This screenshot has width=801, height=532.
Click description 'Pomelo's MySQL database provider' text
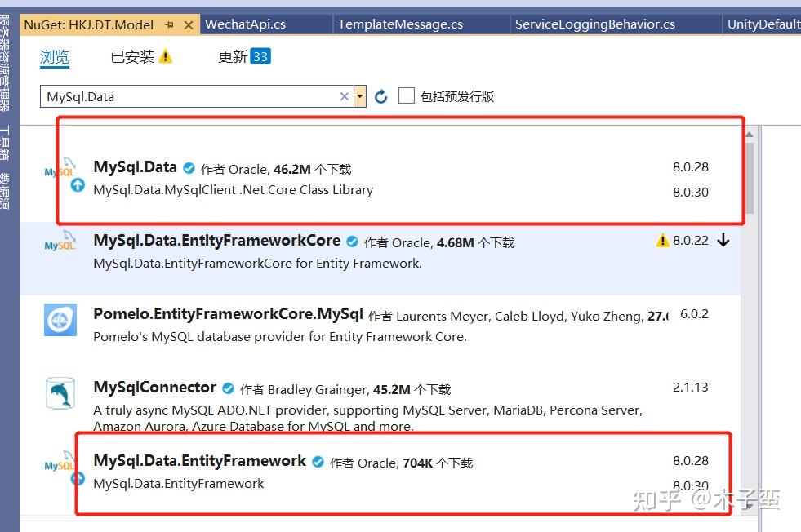coord(280,337)
